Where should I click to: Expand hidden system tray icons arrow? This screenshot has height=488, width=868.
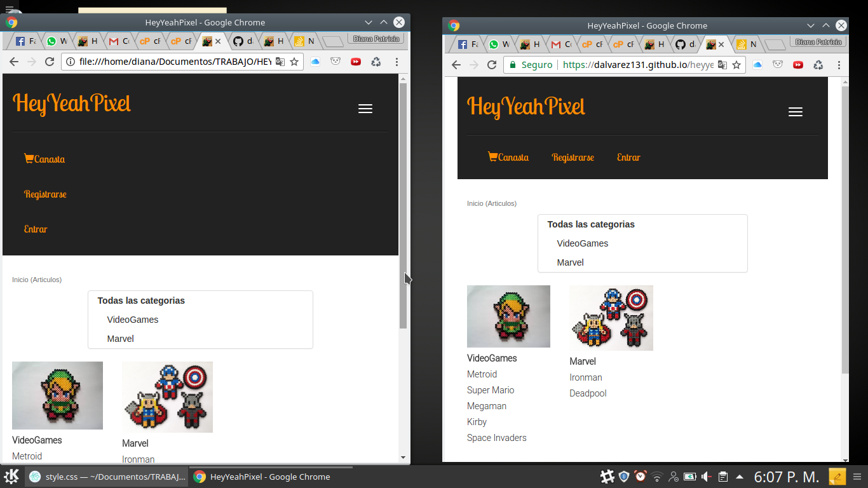pos(740,477)
